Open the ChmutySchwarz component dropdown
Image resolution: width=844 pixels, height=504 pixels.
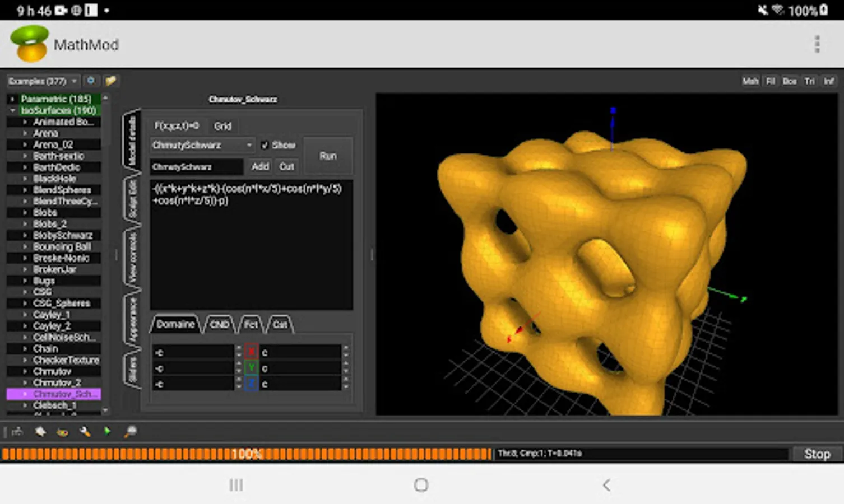(x=202, y=145)
